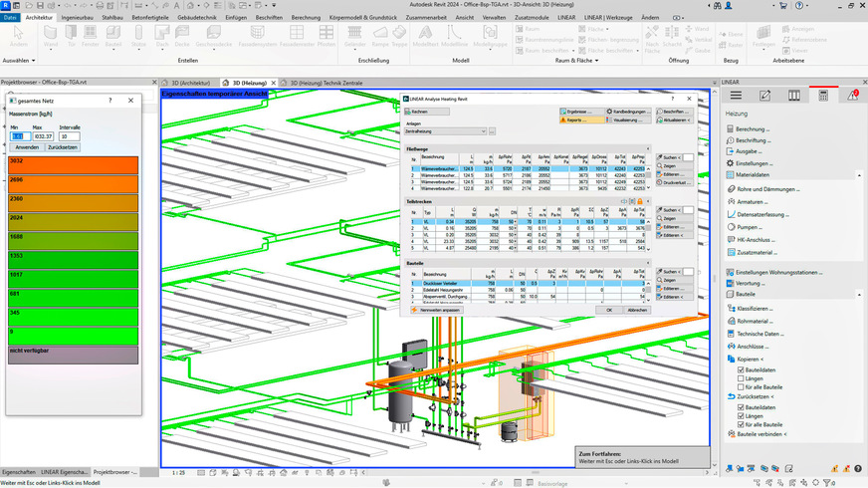
Task: Open Pumpen material data
Action: click(746, 227)
